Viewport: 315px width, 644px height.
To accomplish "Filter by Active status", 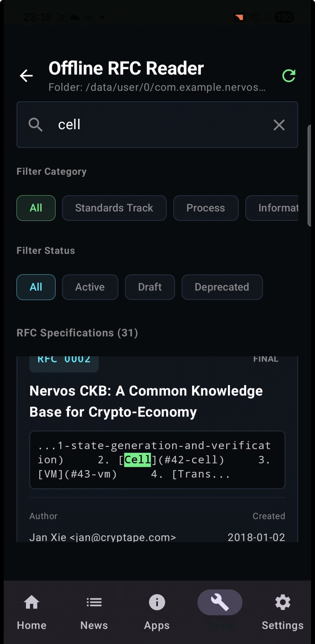I will [90, 287].
